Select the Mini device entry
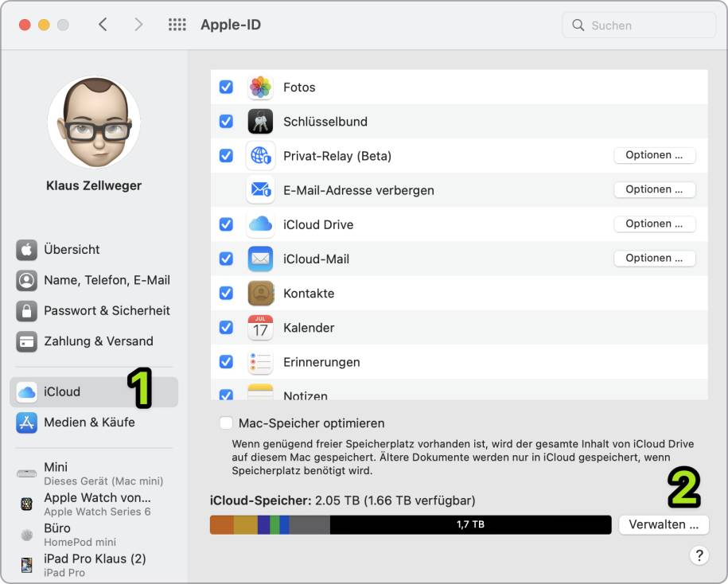Screen dimensions: 728x584 click(94, 474)
